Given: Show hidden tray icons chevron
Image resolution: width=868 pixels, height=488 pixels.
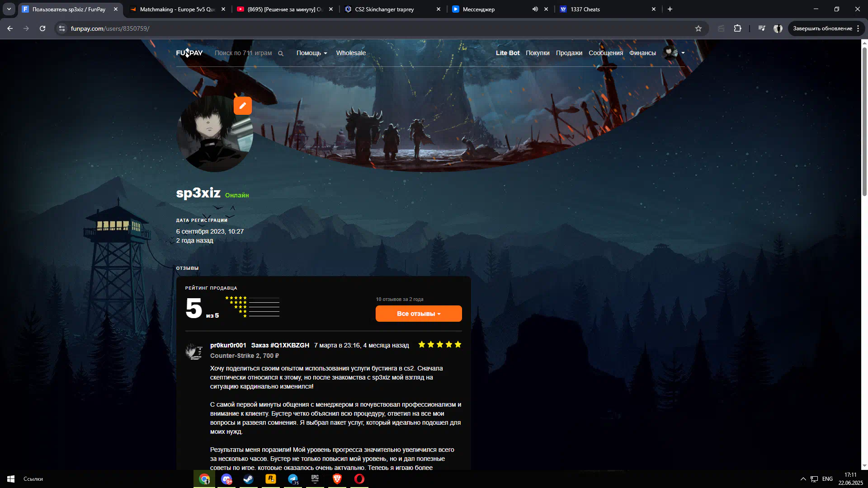Looking at the screenshot, I should tap(803, 479).
